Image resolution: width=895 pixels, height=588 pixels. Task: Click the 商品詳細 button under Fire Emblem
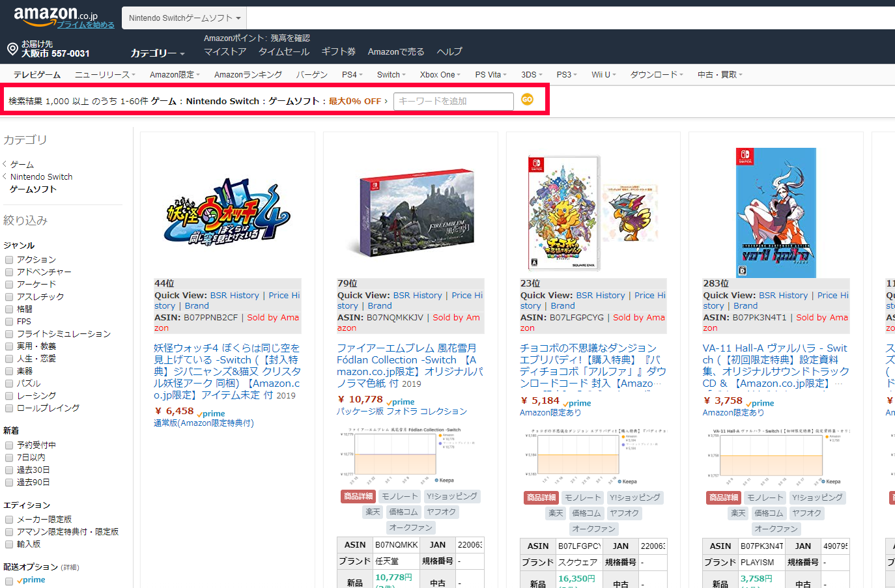point(358,496)
